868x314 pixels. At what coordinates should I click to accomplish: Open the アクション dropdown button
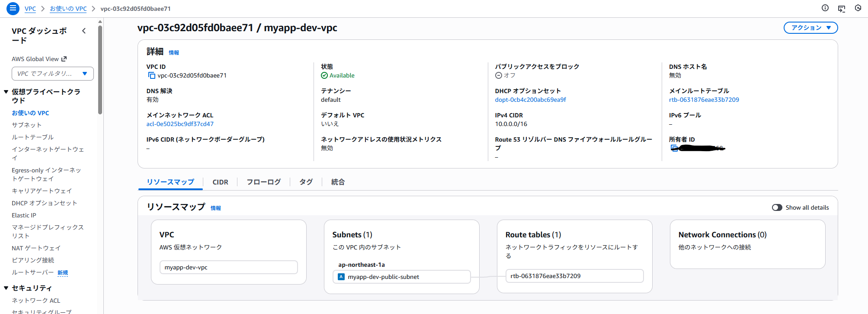click(x=810, y=28)
